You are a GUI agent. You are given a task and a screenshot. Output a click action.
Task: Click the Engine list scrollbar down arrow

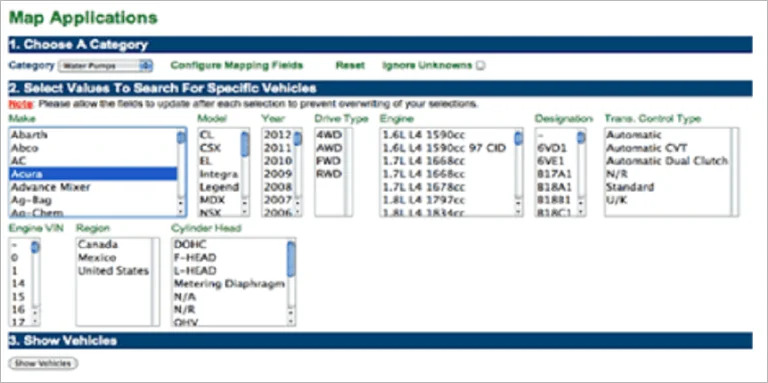point(519,212)
